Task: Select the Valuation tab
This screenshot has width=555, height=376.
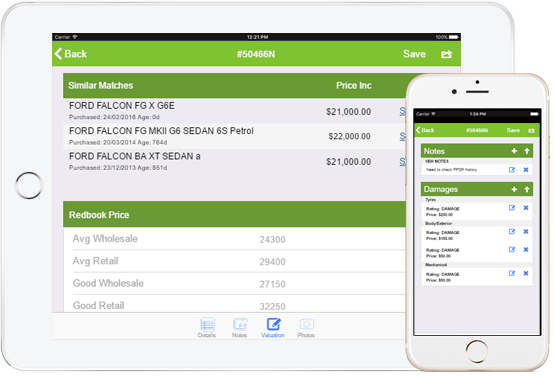Action: [273, 328]
